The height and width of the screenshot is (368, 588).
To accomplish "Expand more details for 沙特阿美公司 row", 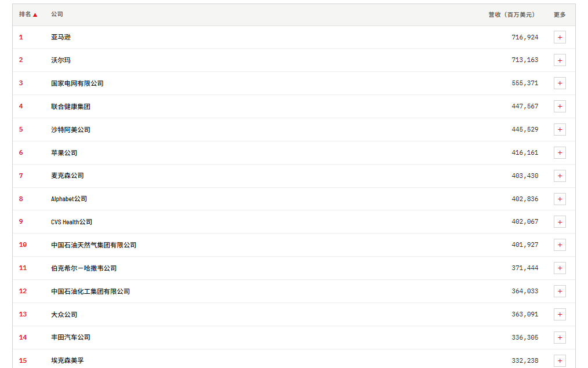I will pyautogui.click(x=560, y=130).
